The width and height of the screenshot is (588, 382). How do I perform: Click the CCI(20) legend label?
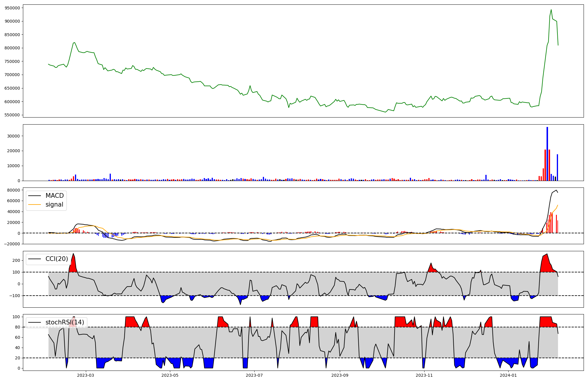coord(56,259)
